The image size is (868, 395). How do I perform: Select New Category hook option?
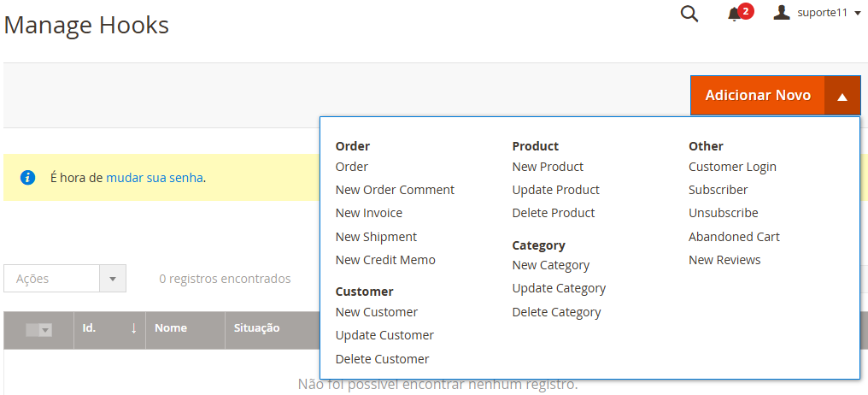click(x=550, y=265)
